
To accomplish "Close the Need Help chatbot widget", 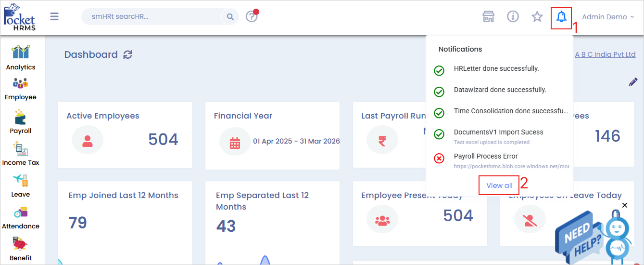I will (x=624, y=205).
